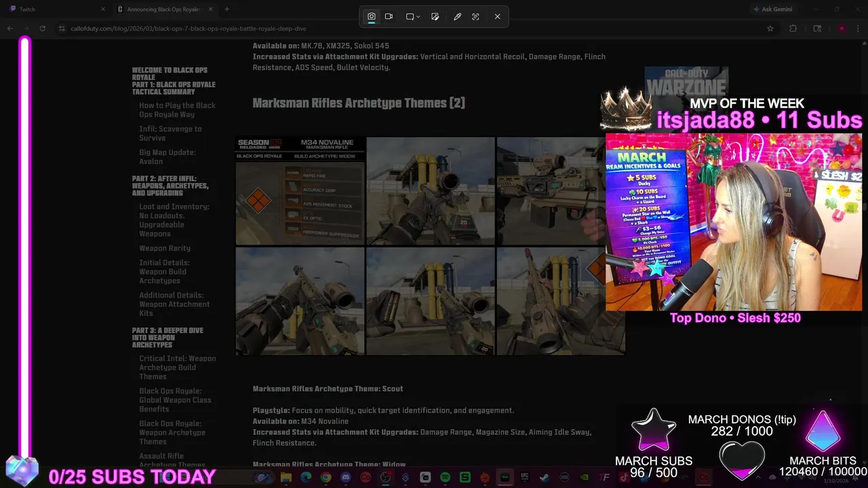Open How to Play the Black Ops Royale Way

click(177, 110)
